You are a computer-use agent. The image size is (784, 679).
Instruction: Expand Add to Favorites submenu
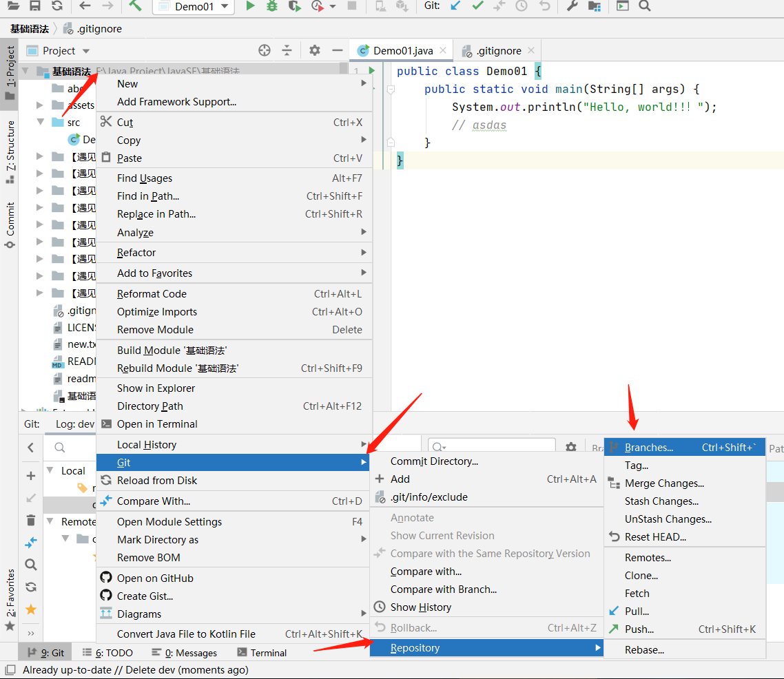(234, 273)
